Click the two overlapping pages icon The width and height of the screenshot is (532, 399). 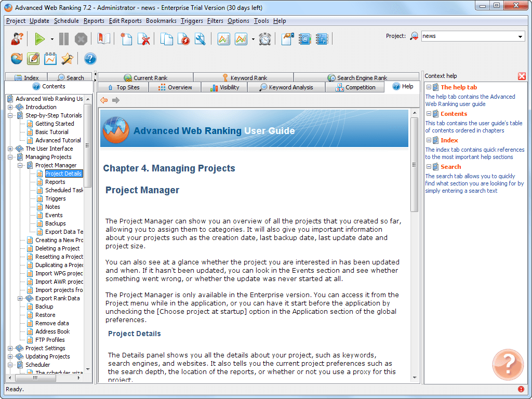point(167,39)
